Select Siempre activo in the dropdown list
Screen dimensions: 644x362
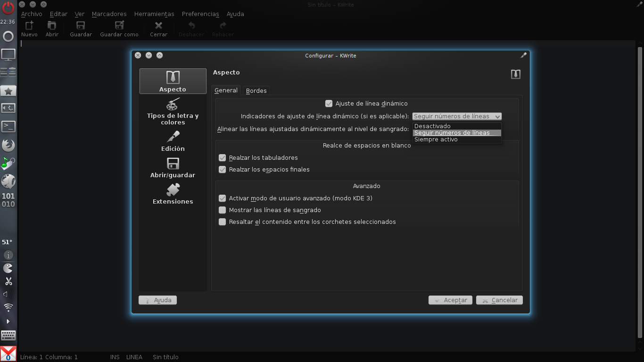[457, 140]
